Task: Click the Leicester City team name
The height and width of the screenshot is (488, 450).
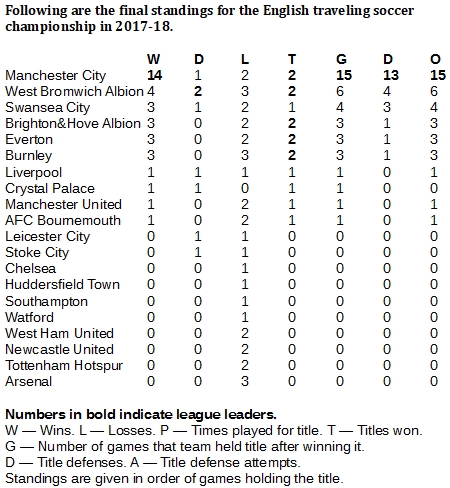Action: 48,237
